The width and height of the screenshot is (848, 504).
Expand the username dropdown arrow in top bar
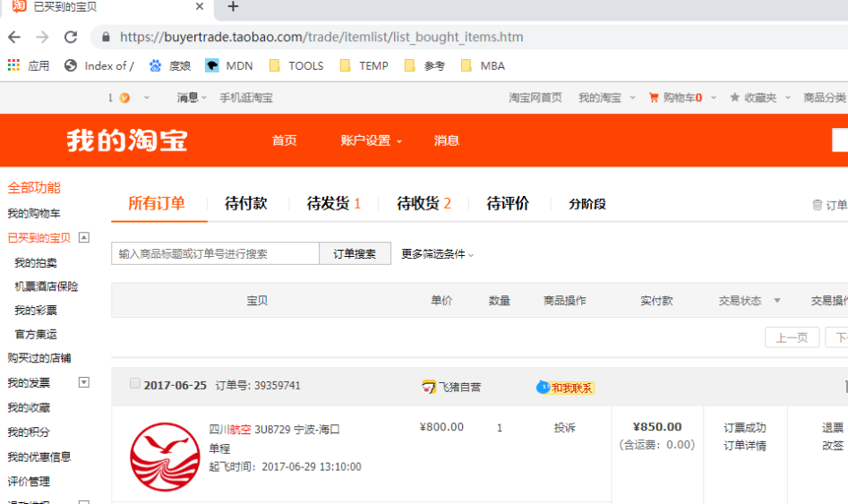pyautogui.click(x=146, y=98)
